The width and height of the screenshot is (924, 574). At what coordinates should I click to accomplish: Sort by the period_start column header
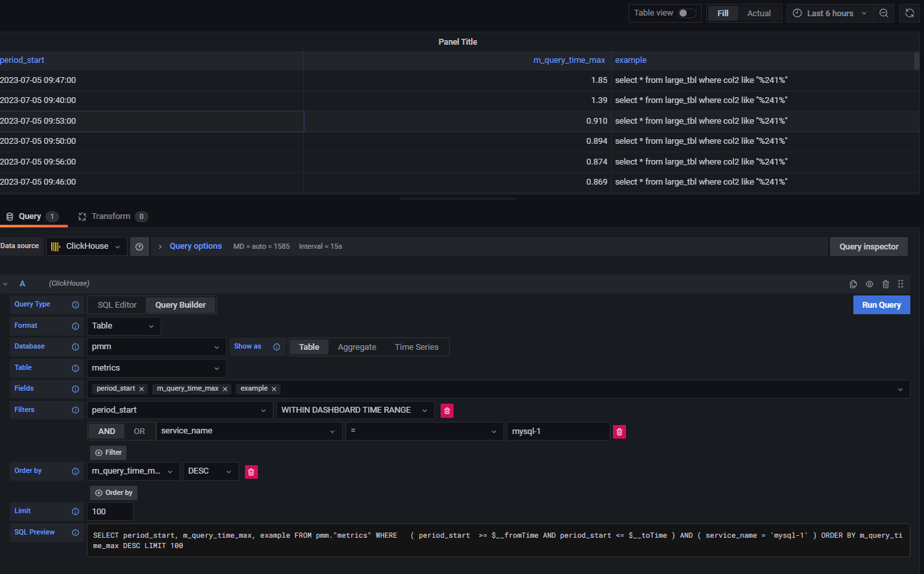tap(22, 60)
